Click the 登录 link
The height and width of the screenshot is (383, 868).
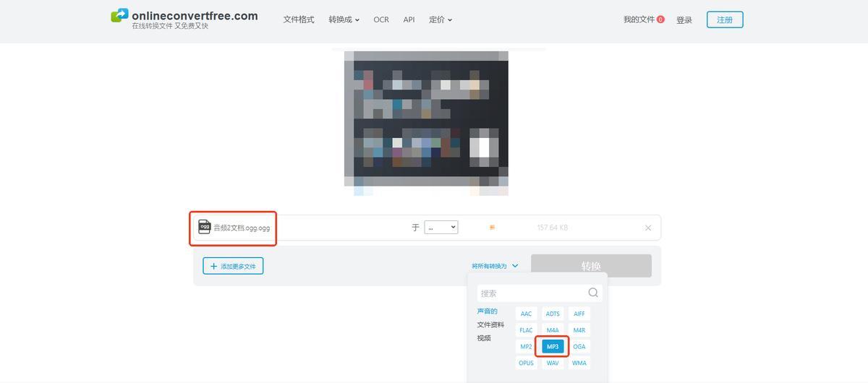684,20
